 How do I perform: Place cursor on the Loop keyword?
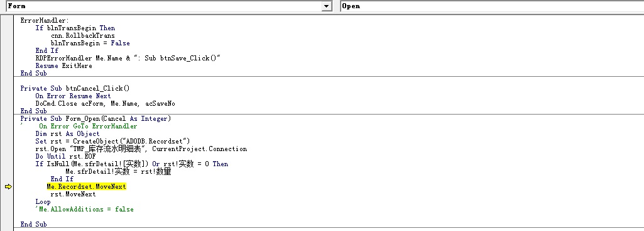pos(43,202)
